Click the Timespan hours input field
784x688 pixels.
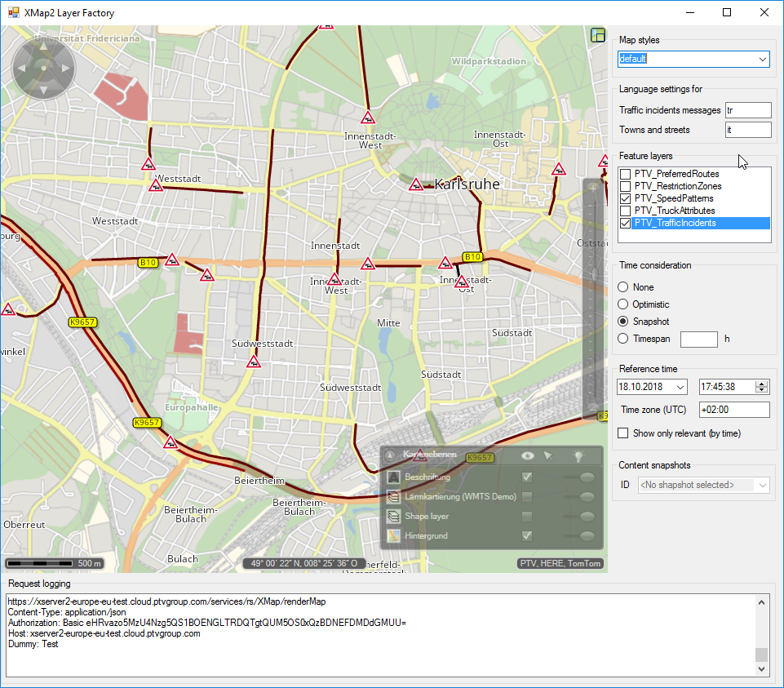pos(699,339)
